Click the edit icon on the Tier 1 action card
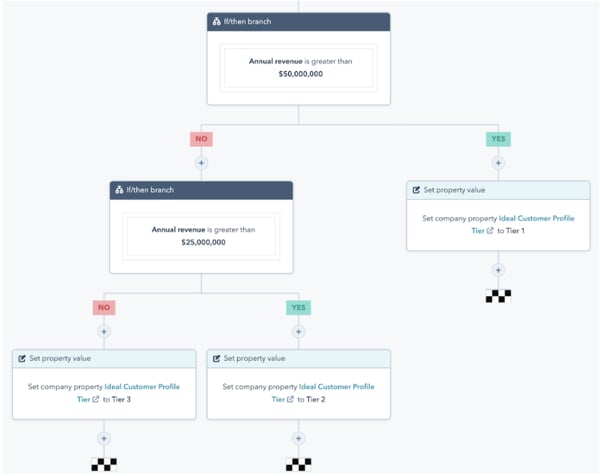 tap(416, 189)
